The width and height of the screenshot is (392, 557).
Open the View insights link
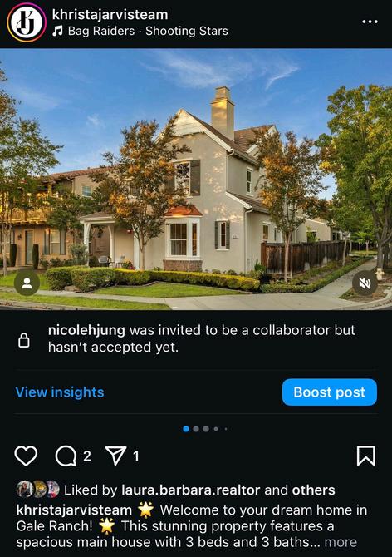(60, 392)
